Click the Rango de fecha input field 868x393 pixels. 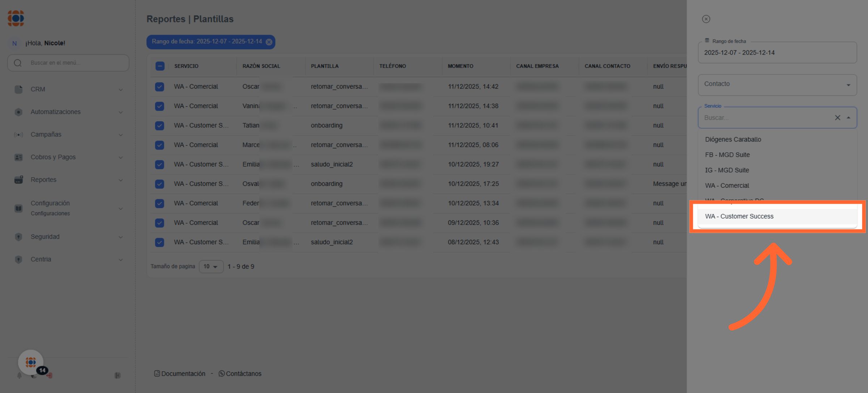(777, 53)
